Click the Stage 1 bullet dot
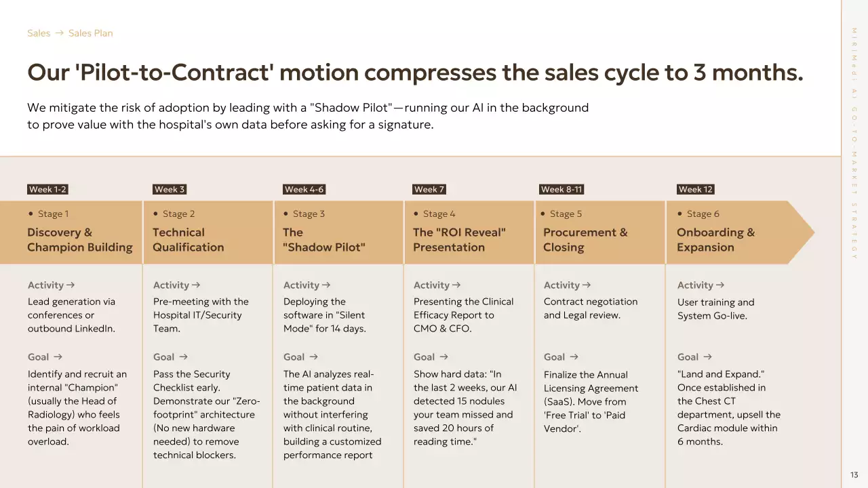 click(31, 213)
